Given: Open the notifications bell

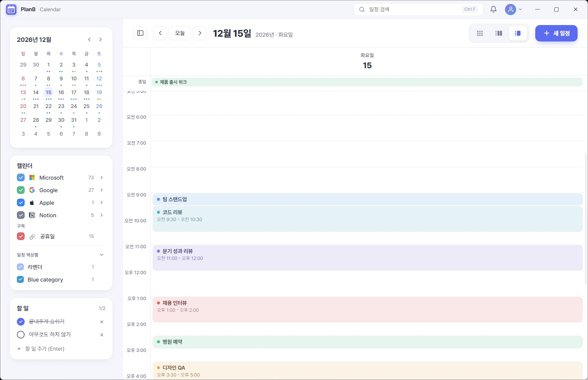Looking at the screenshot, I should tap(493, 9).
